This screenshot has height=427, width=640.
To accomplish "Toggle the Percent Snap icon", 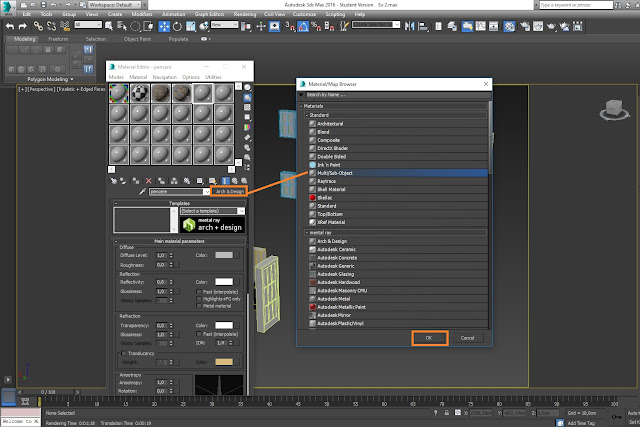I will pyautogui.click(x=316, y=27).
